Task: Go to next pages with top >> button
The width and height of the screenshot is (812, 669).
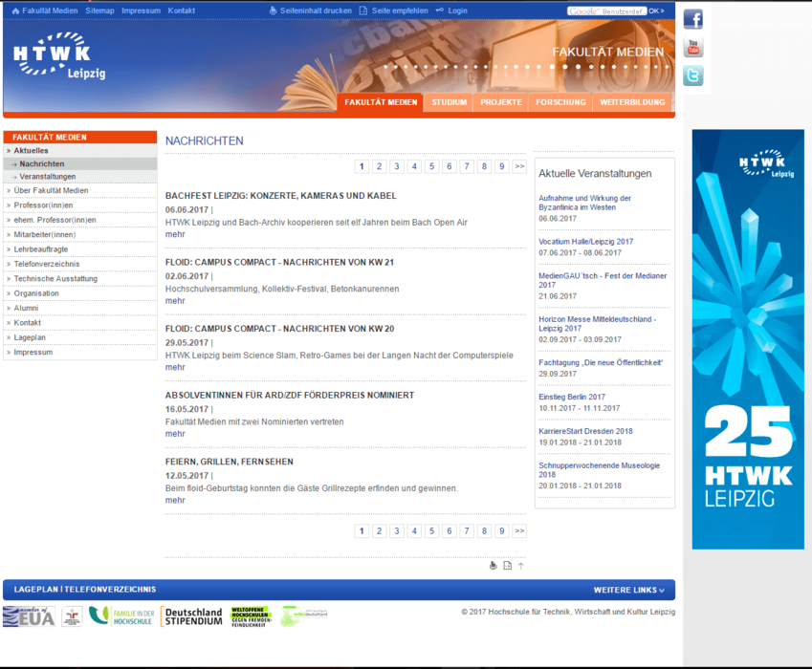Action: click(519, 166)
